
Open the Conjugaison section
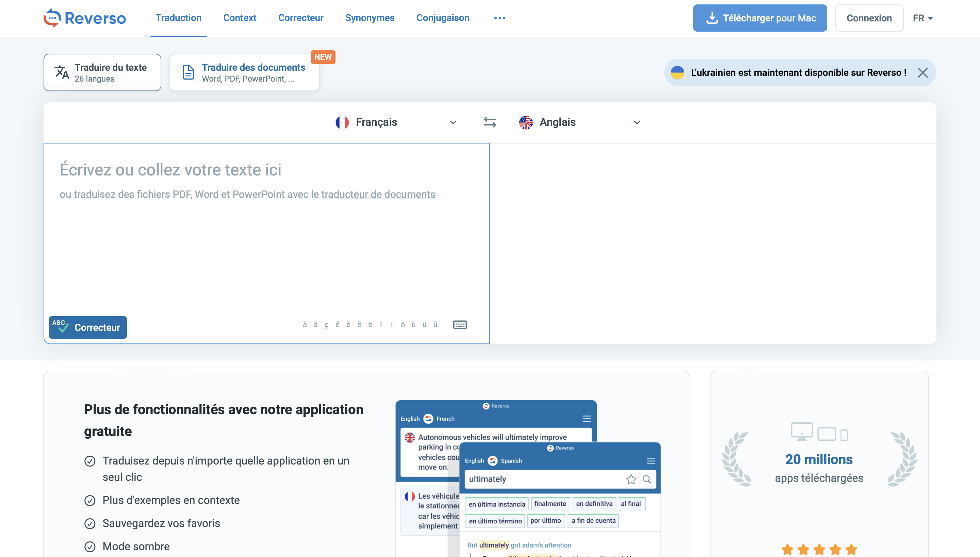coord(443,18)
